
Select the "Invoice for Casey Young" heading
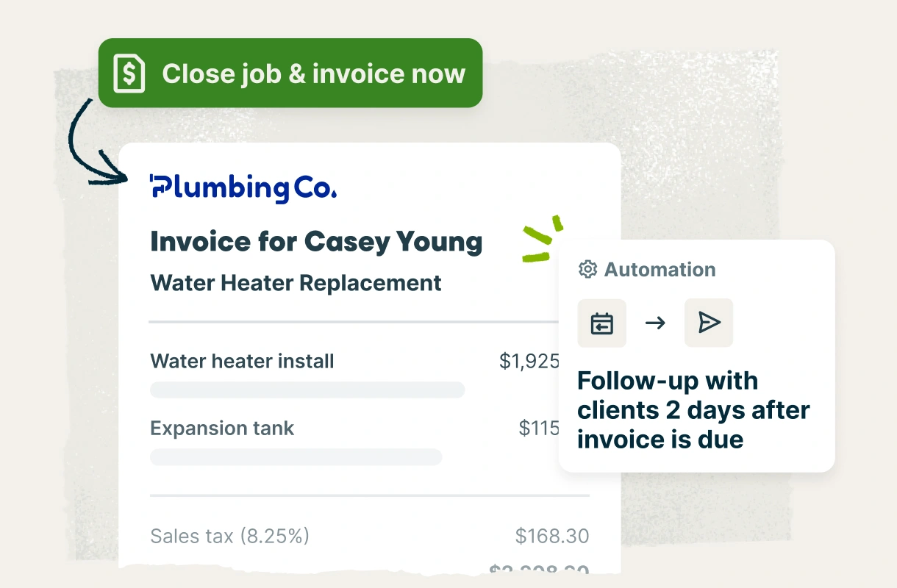click(x=316, y=242)
